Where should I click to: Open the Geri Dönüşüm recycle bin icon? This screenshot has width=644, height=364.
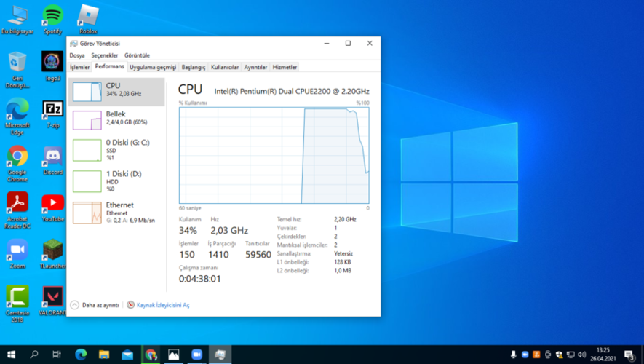point(17,70)
